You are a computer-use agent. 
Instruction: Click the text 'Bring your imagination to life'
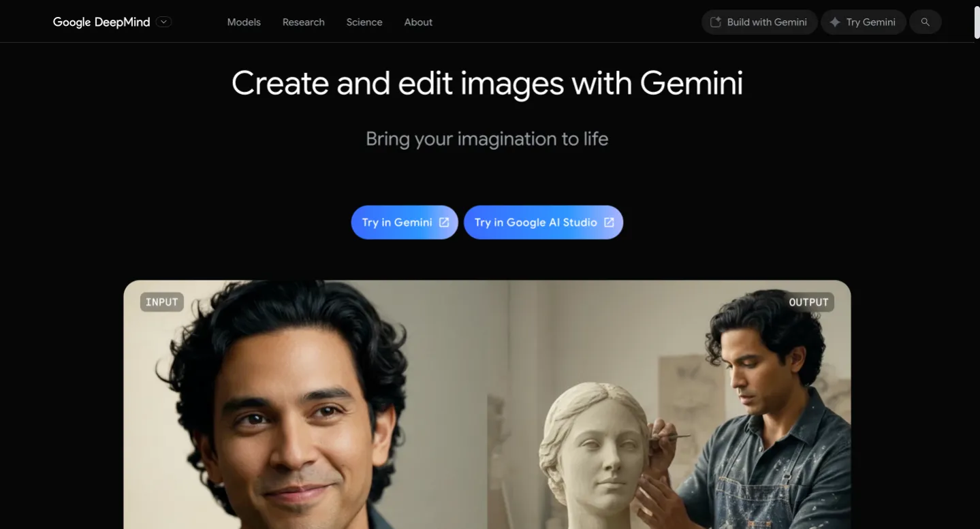pos(487,139)
